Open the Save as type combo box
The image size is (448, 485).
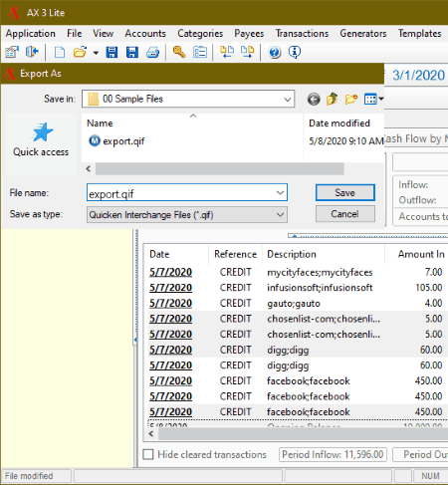pos(187,215)
